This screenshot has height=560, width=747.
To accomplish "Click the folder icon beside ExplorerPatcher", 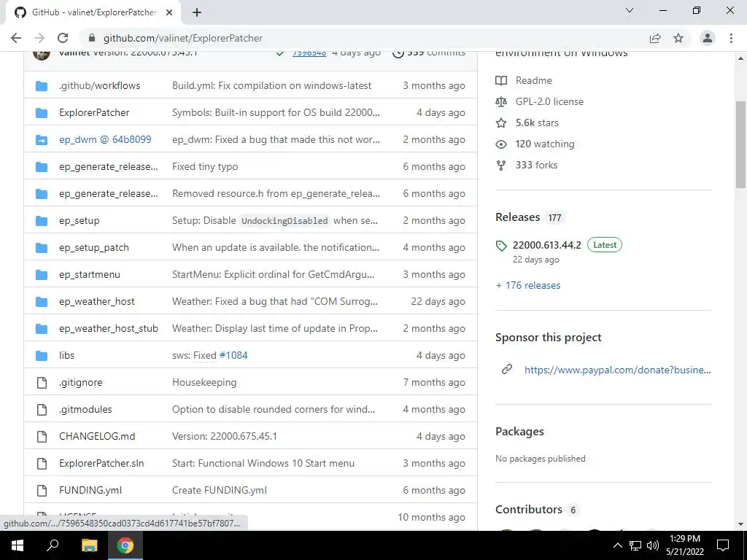I will coord(42,113).
